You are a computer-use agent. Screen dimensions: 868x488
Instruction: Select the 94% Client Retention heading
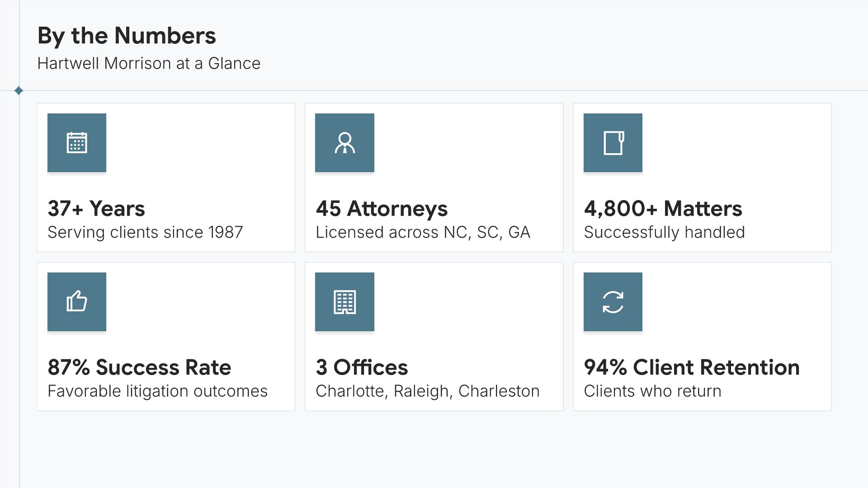click(x=691, y=367)
